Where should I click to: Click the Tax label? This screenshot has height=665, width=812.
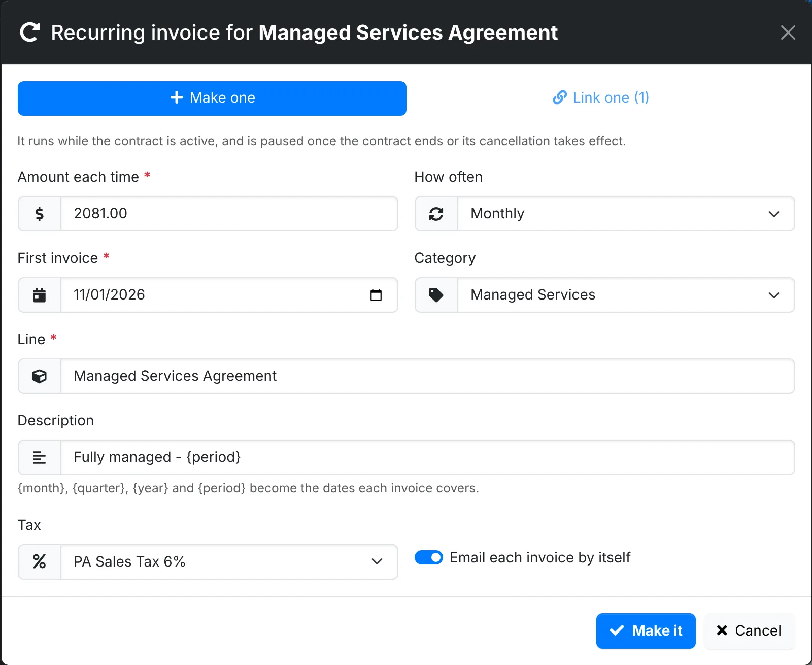tap(29, 525)
